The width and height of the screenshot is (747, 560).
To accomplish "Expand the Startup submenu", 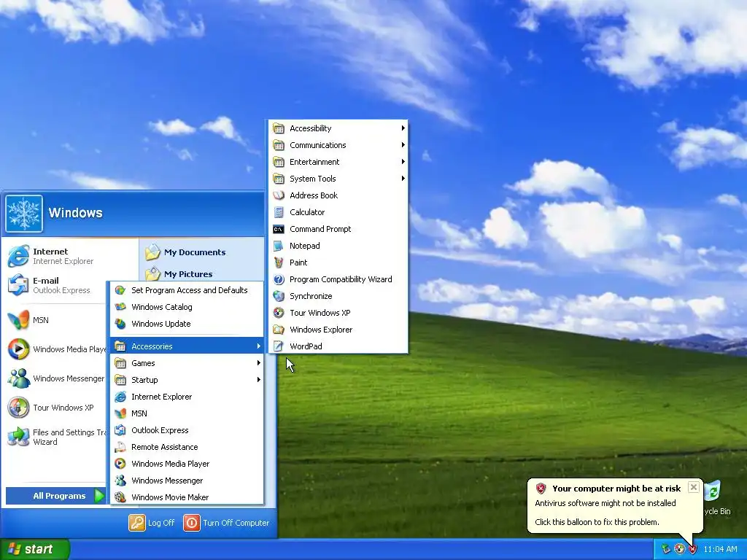I will 187,380.
